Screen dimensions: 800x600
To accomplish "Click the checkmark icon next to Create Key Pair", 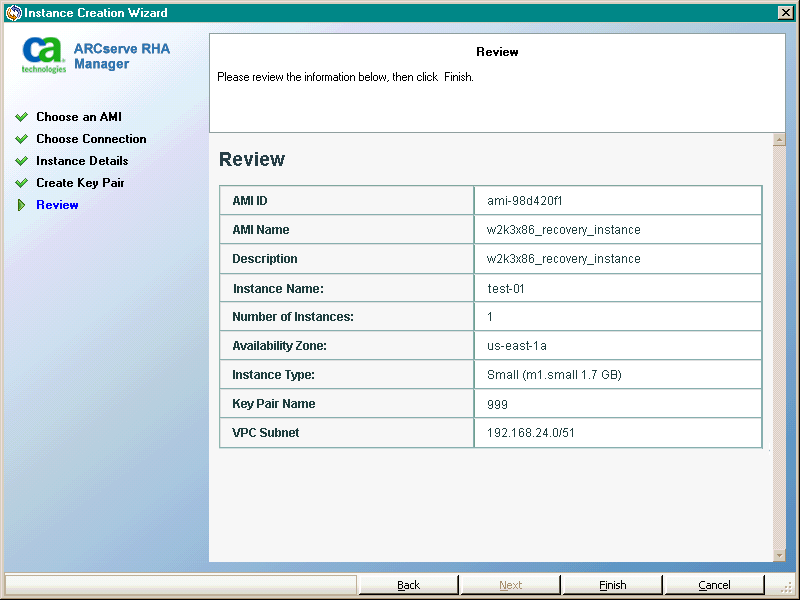I will [x=21, y=183].
